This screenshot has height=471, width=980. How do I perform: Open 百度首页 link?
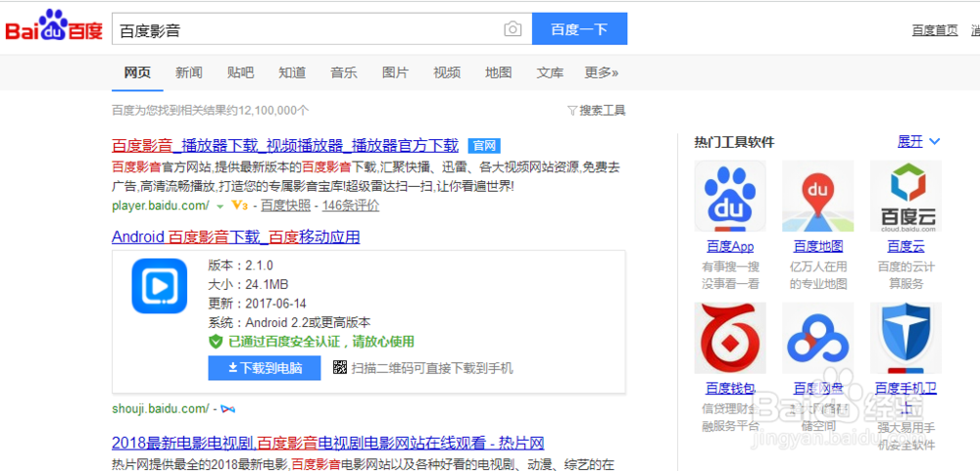(x=935, y=30)
